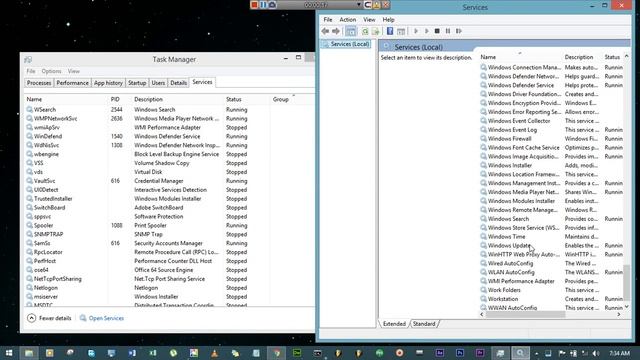
Task: Click the volume speaker icon in system tray
Action: tap(595, 353)
